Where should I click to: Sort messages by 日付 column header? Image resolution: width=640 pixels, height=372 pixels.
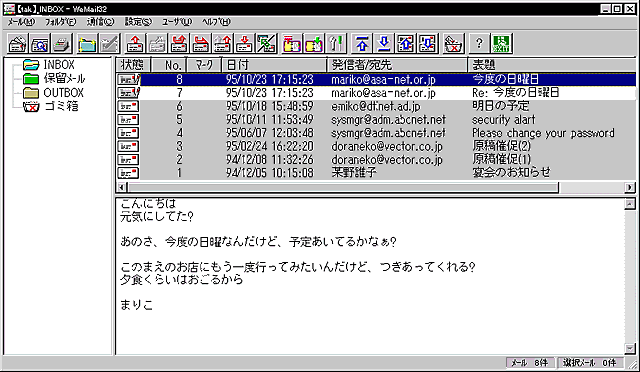point(274,65)
